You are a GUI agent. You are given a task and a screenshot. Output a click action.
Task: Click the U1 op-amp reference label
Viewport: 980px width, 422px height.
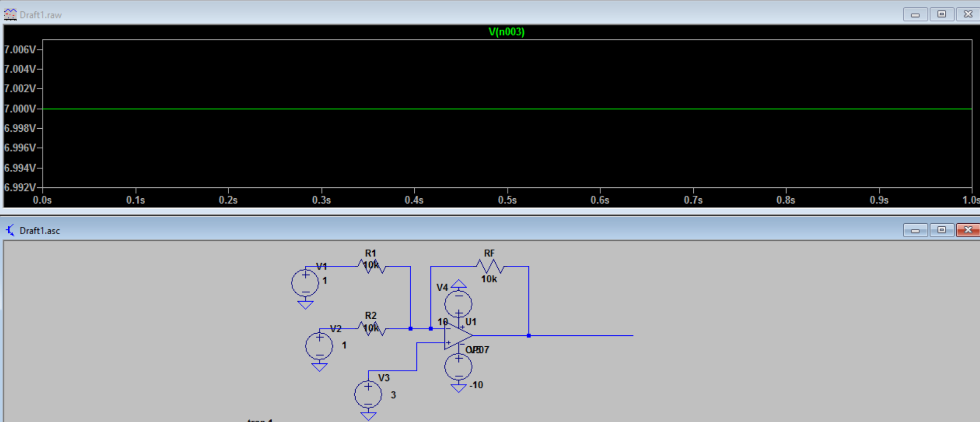coord(471,322)
